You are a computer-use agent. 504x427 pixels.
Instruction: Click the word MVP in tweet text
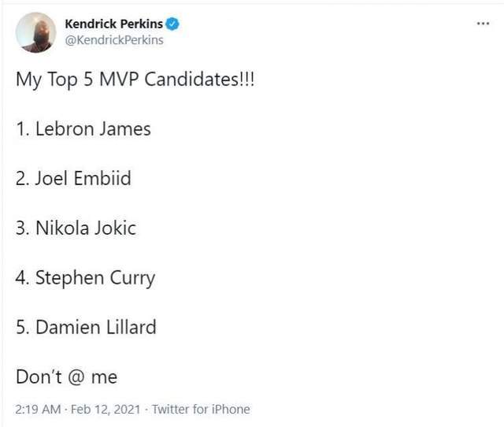pyautogui.click(x=119, y=79)
